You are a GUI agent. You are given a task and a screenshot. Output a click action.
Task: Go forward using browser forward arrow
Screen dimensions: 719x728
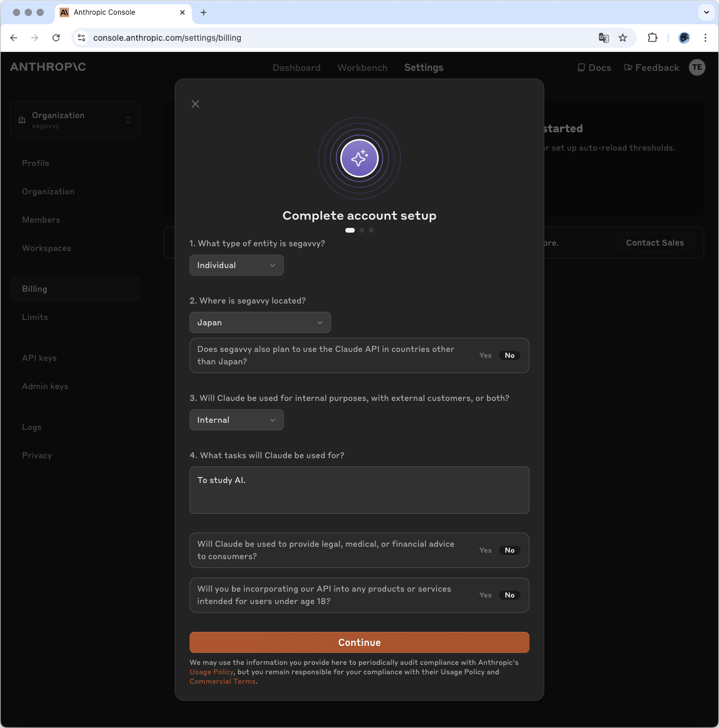(35, 38)
